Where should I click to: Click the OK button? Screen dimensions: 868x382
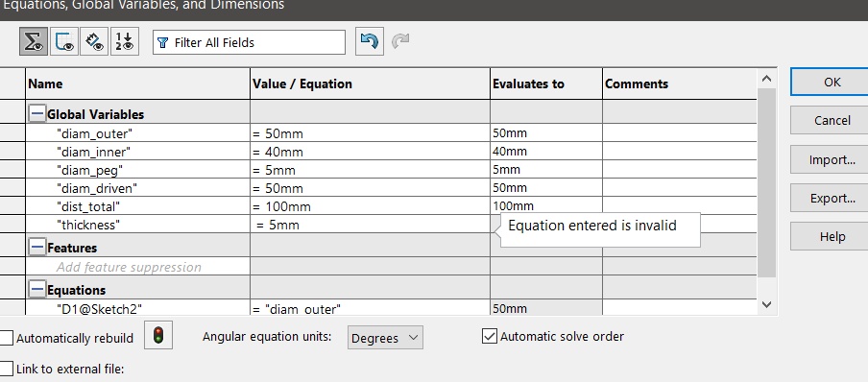coord(830,82)
